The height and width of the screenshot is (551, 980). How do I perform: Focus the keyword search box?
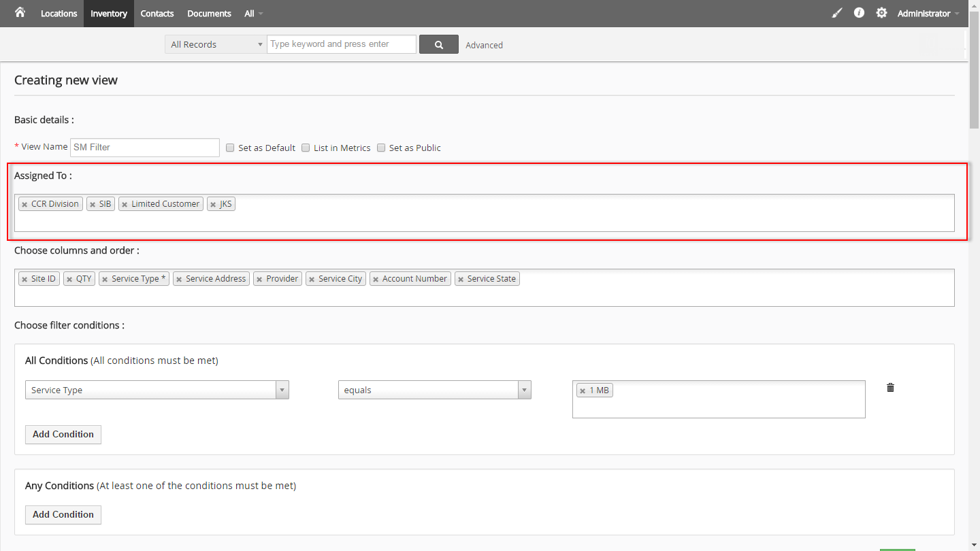(x=342, y=44)
